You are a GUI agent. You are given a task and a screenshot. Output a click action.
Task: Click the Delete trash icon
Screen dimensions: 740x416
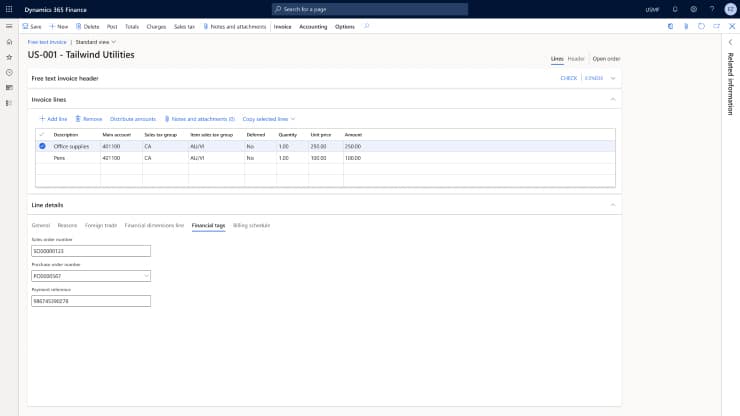78,26
